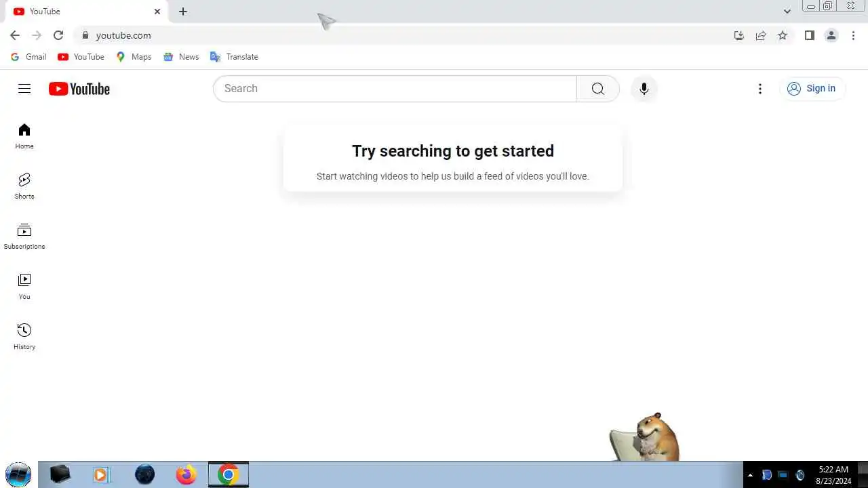The image size is (868, 488).
Task: Open YouTube settings three-dot menu
Action: 760,89
